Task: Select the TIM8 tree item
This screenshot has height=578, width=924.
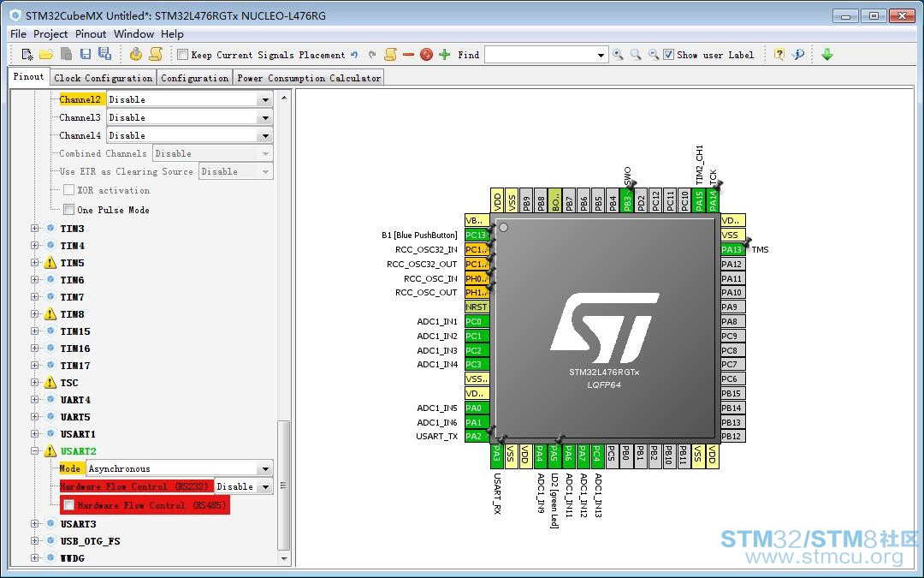Action: click(x=72, y=314)
